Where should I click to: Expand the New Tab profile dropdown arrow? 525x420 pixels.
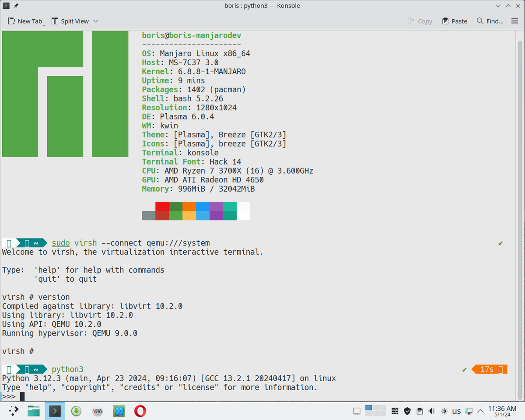(x=44, y=25)
